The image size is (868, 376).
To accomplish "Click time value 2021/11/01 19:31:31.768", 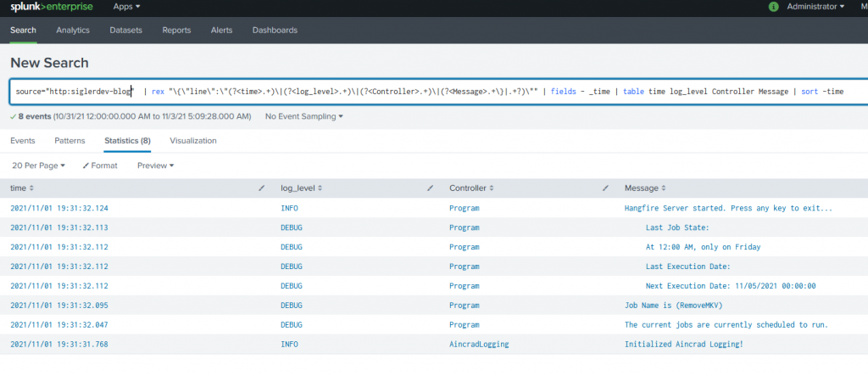I will pyautogui.click(x=59, y=344).
